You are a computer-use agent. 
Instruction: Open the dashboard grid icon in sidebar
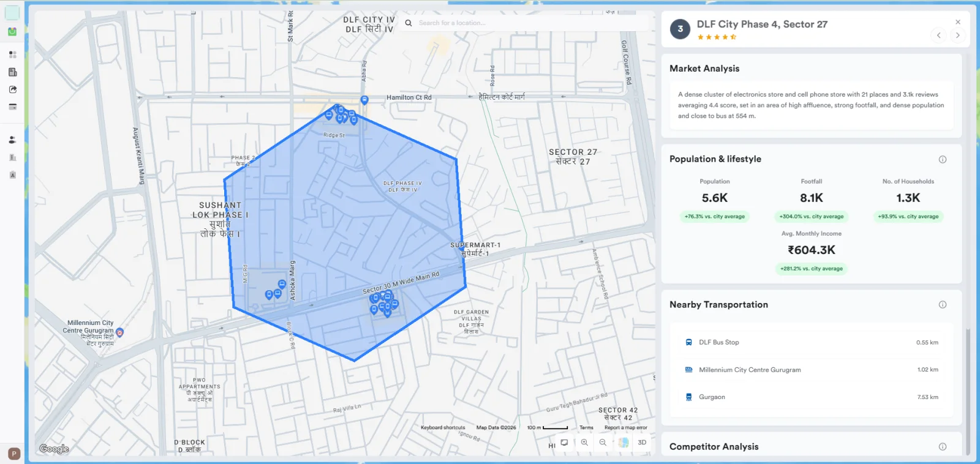pyautogui.click(x=12, y=54)
